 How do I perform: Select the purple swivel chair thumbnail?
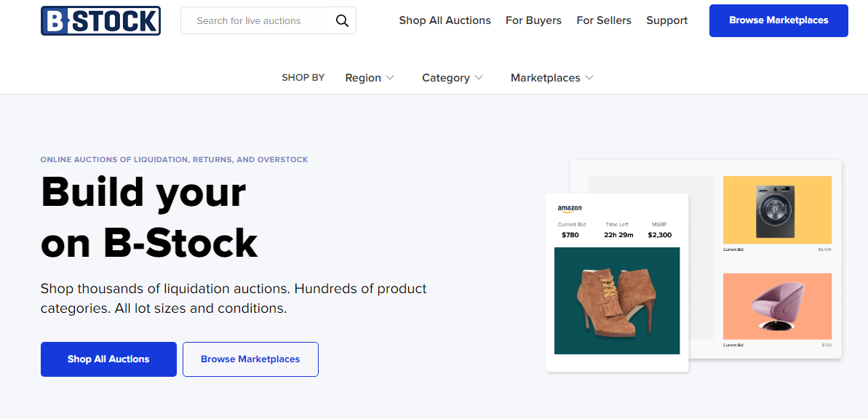coord(777,306)
